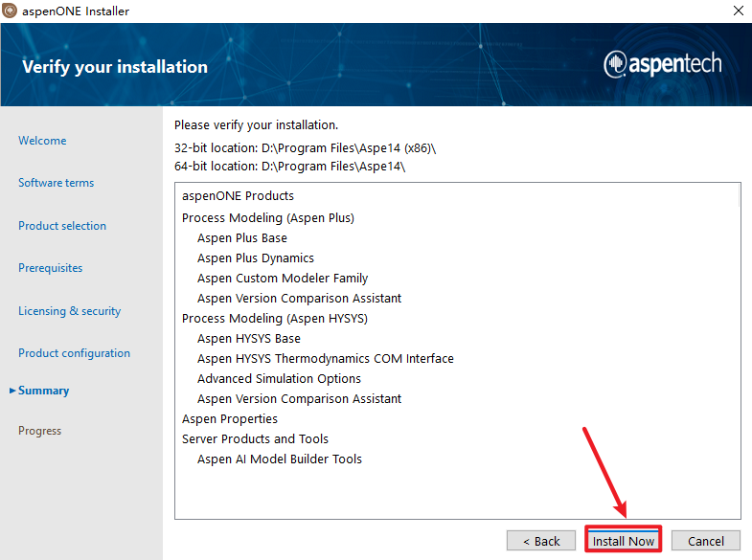Switch to Licensing & security step
Screen dimensions: 752x560
coord(69,311)
